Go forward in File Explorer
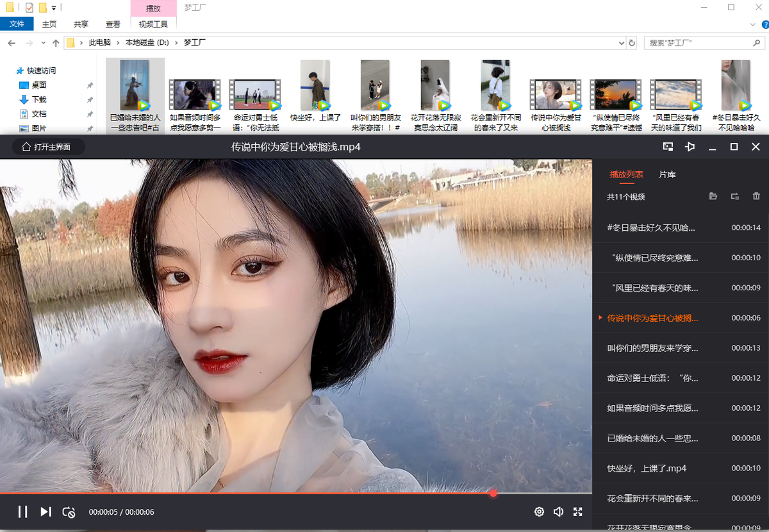 pyautogui.click(x=29, y=43)
